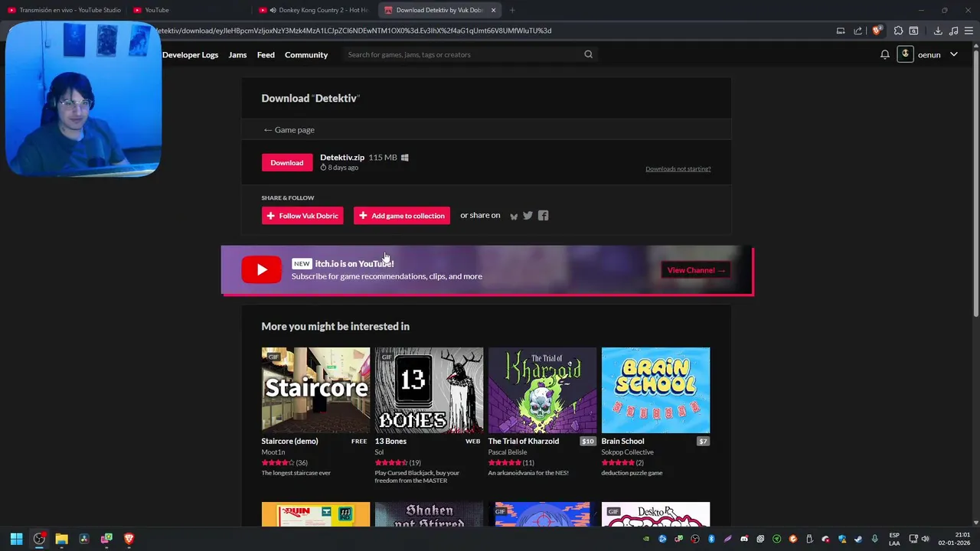Share on Facebook icon

pyautogui.click(x=543, y=216)
